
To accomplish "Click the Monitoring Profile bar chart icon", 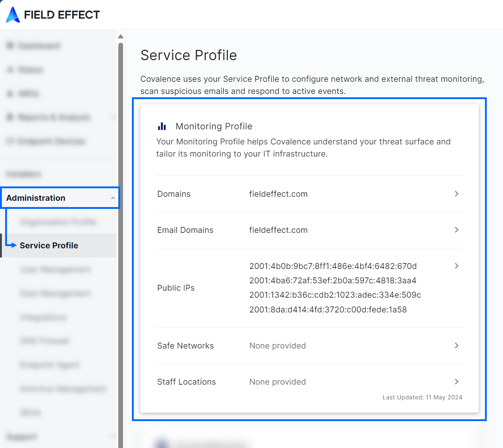I will click(x=162, y=126).
